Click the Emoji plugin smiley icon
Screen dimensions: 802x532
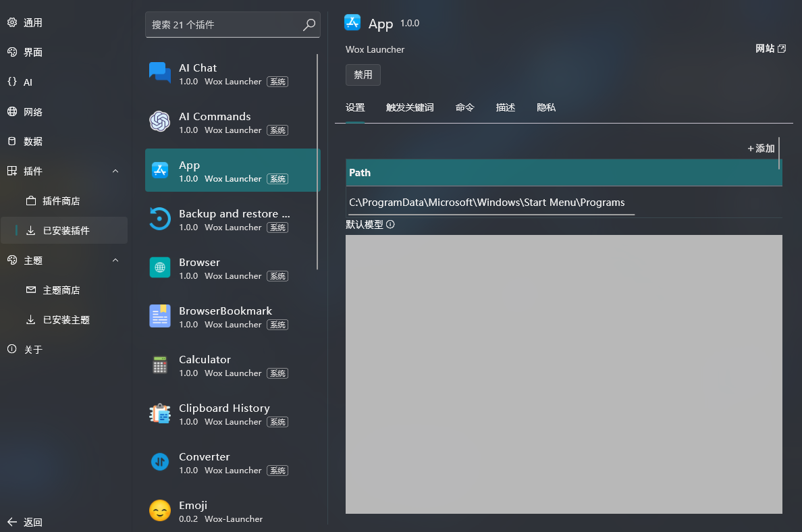pyautogui.click(x=160, y=510)
